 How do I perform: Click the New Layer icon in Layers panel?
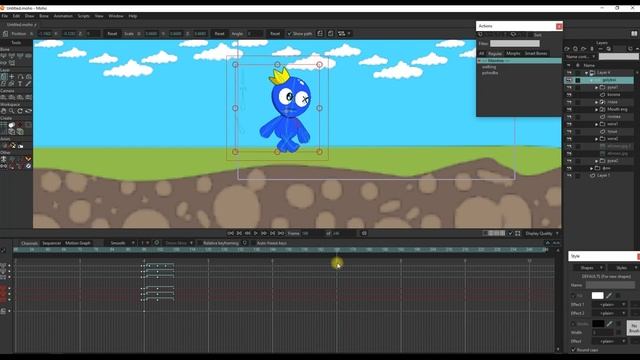[x=567, y=49]
